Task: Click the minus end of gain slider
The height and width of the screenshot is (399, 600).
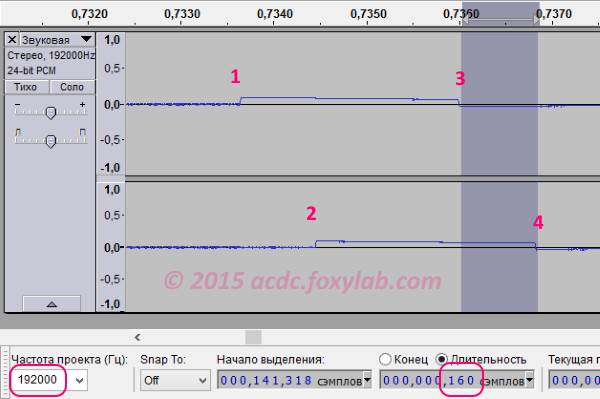Action: point(17,104)
